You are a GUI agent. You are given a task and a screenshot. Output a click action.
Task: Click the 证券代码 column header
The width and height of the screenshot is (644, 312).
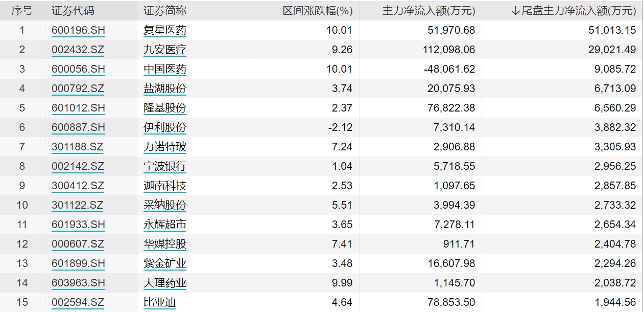coord(73,11)
